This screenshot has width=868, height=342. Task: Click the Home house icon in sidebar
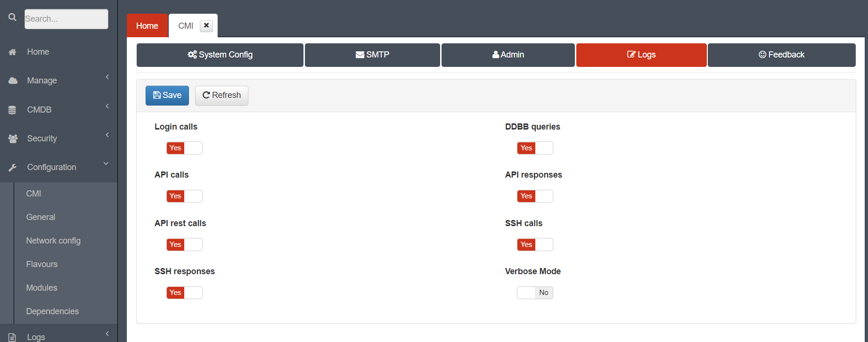pyautogui.click(x=13, y=52)
